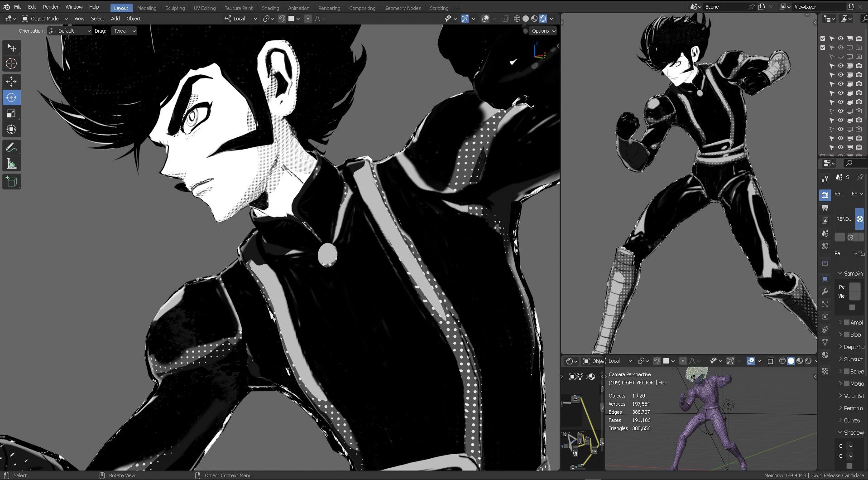Expand the Depth of Field panel
This screenshot has height=480, width=868.
point(851,347)
